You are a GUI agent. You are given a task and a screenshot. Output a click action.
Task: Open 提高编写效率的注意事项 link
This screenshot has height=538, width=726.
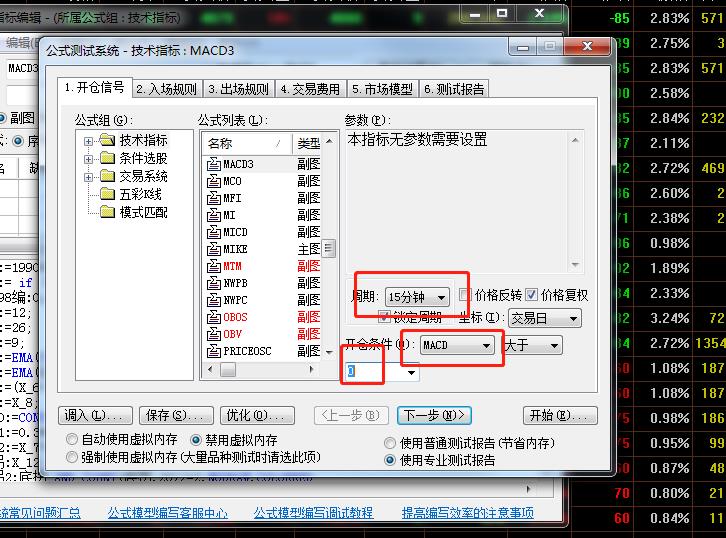coord(468,513)
